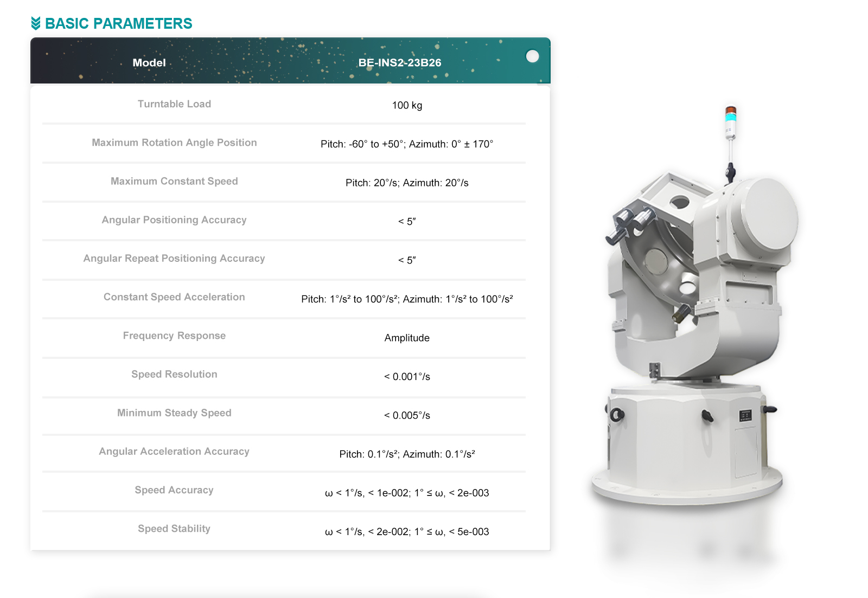This screenshot has width=868, height=598.
Task: Click the white circle in the table header
Action: tap(532, 56)
